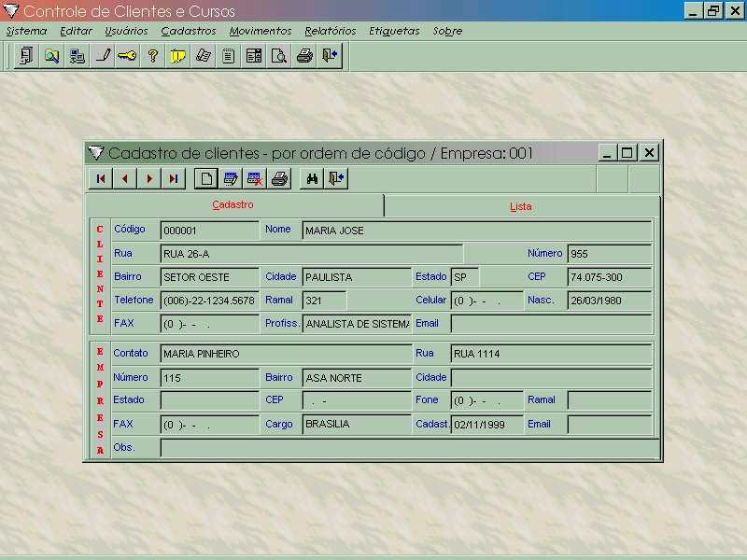The height and width of the screenshot is (560, 747).
Task: Open the Cadastros menu
Action: 188,31
